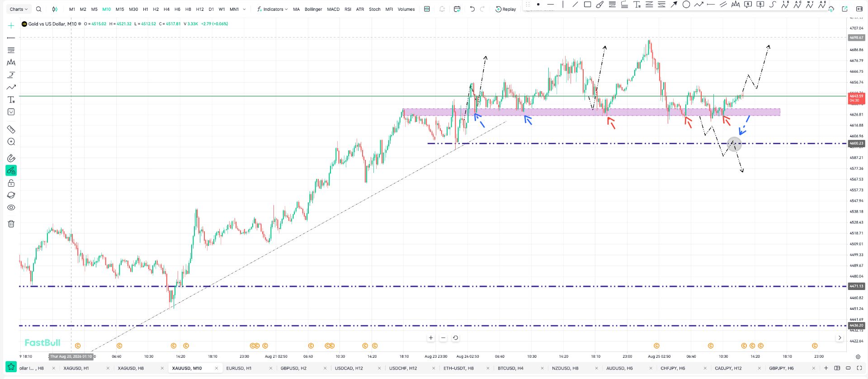Viewport: 868px width, 379px height.
Task: Select the M15 timeframe
Action: click(120, 9)
